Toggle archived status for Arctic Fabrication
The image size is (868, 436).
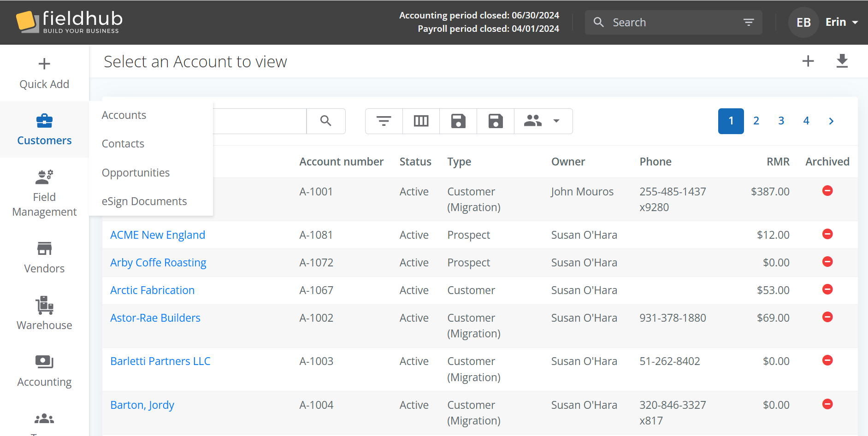(x=827, y=289)
